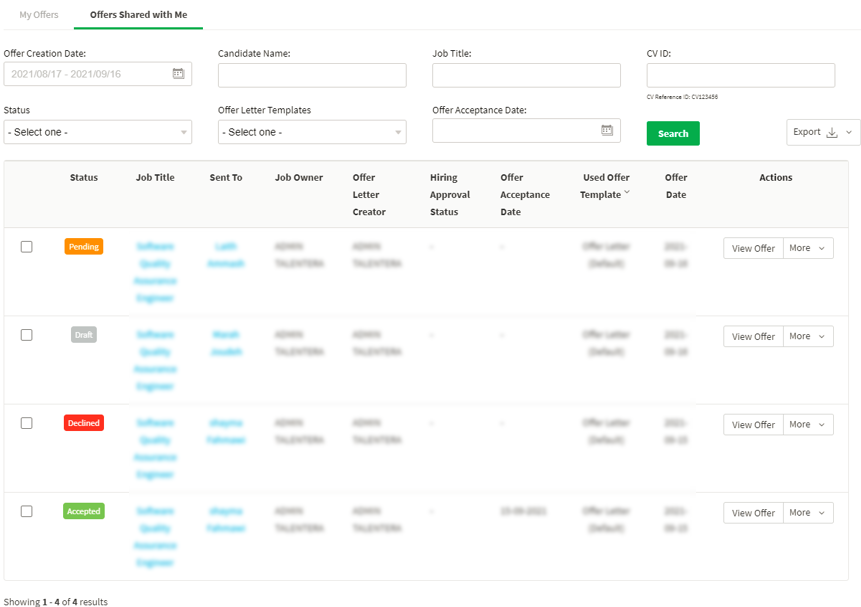Screen dimensions: 861x607
Task: Click into the CV ID text box
Action: point(740,75)
